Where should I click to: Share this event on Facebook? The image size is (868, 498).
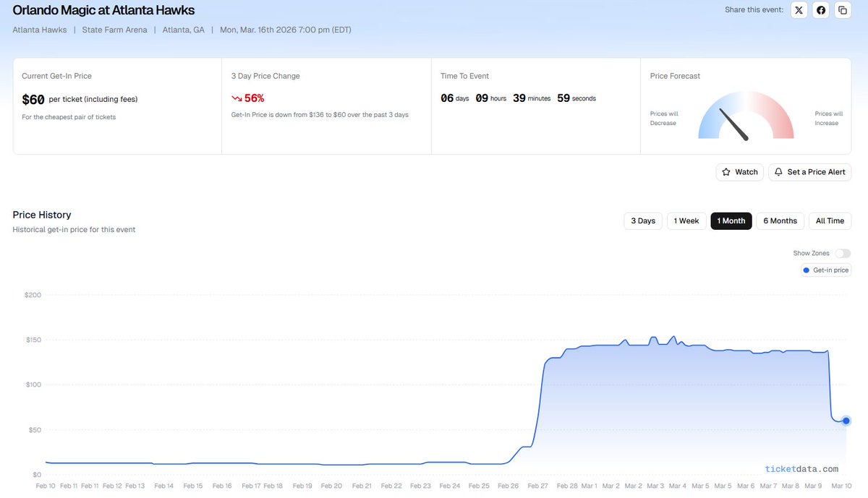pos(821,10)
